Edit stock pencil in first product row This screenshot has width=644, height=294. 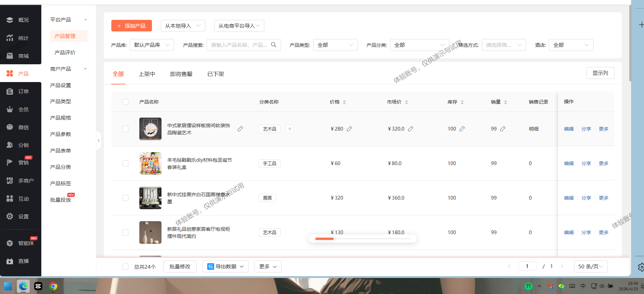point(462,129)
